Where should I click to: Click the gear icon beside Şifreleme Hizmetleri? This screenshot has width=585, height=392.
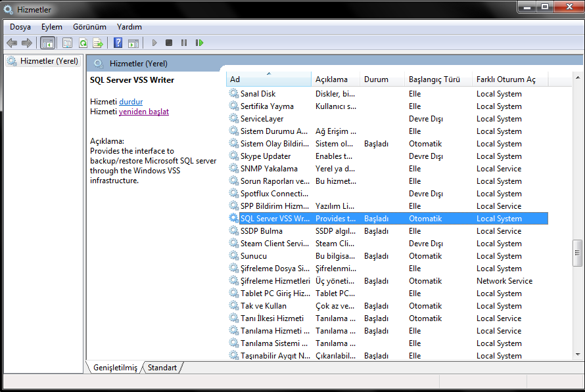[x=234, y=281]
